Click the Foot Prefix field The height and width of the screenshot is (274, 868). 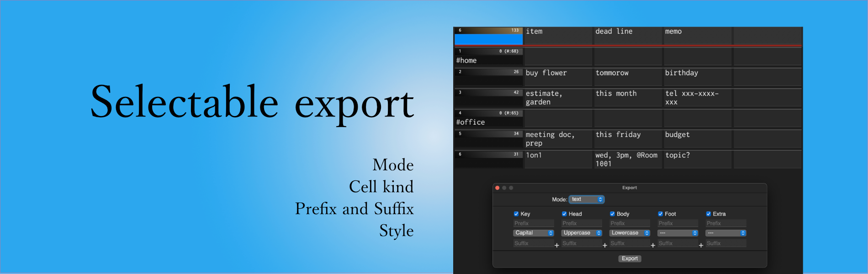tap(678, 223)
